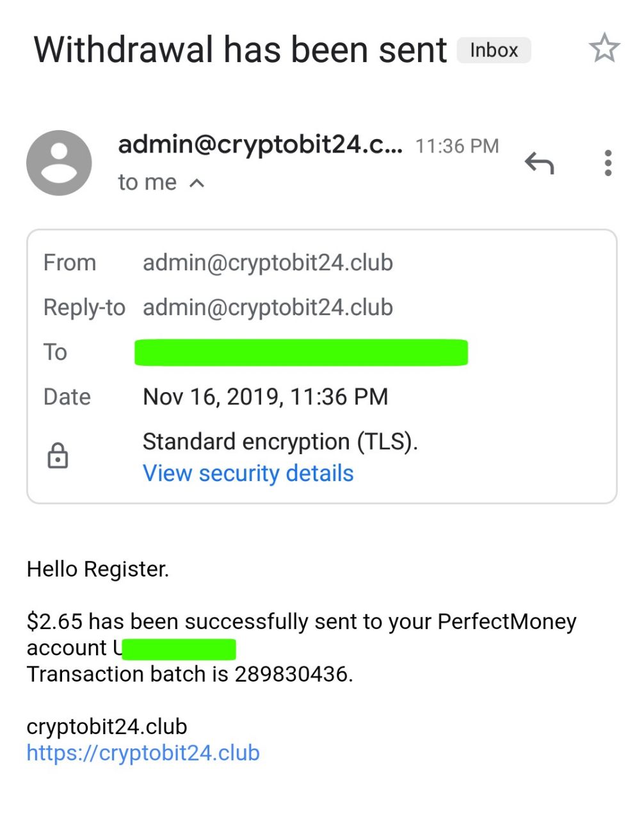Tap the Inbox label chip

494,51
